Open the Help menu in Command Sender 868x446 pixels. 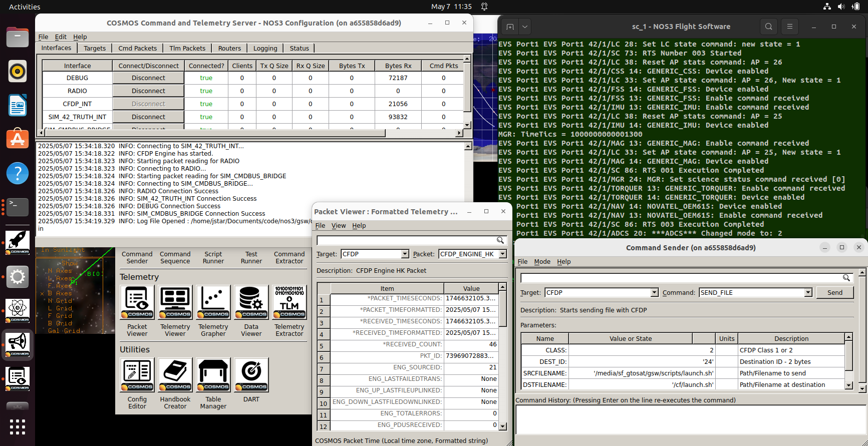coord(564,262)
